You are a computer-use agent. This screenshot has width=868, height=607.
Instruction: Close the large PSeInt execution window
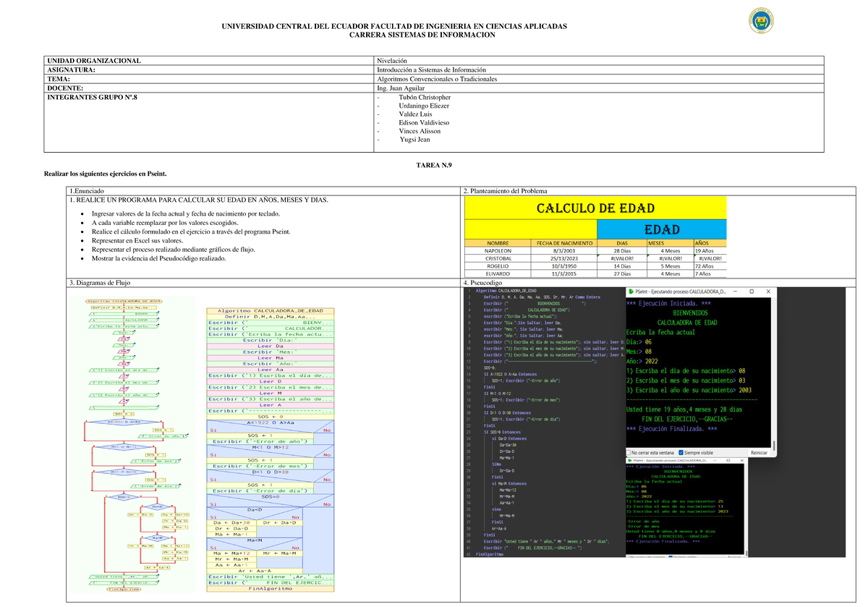click(x=769, y=292)
